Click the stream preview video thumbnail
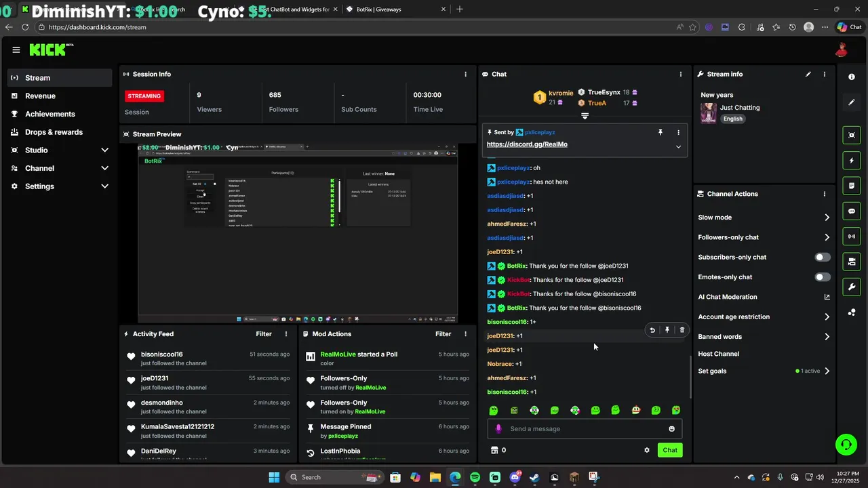This screenshot has width=868, height=488. tap(298, 233)
